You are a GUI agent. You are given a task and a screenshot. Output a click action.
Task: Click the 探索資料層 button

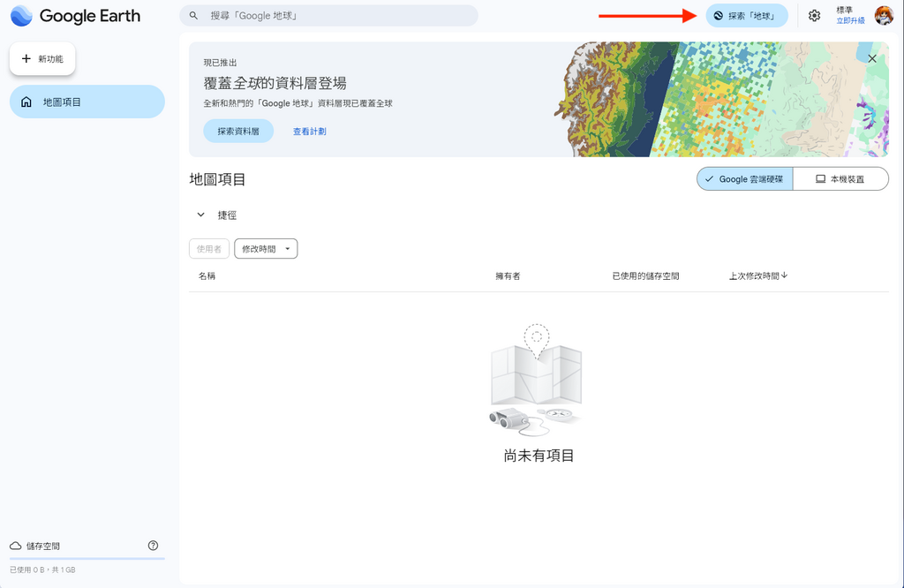pos(238,131)
